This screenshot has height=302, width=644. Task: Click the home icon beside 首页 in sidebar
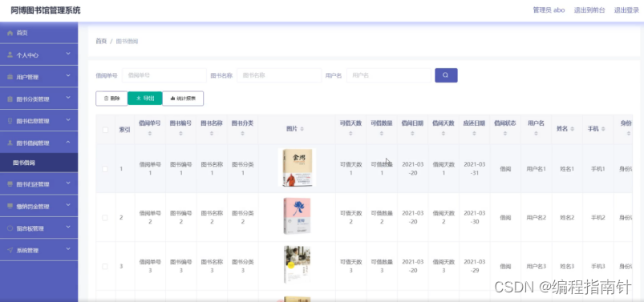[x=10, y=33]
